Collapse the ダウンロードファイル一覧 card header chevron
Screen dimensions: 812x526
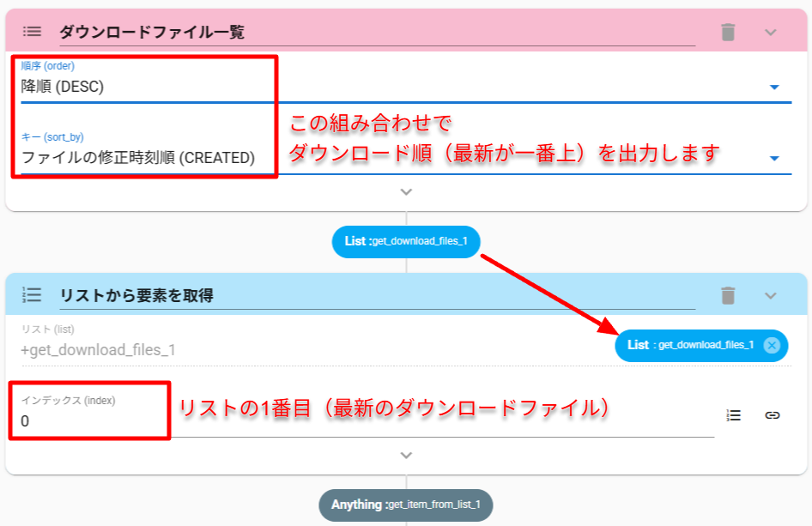click(x=770, y=32)
